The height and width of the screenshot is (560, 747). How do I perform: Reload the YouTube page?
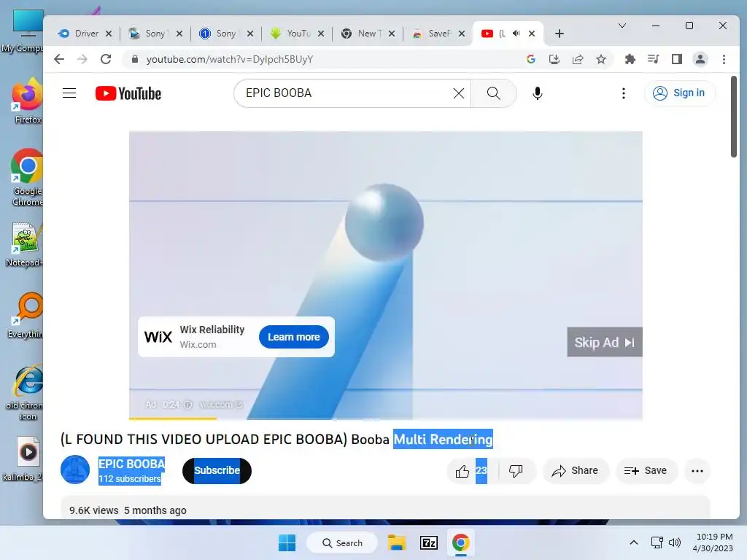(106, 59)
